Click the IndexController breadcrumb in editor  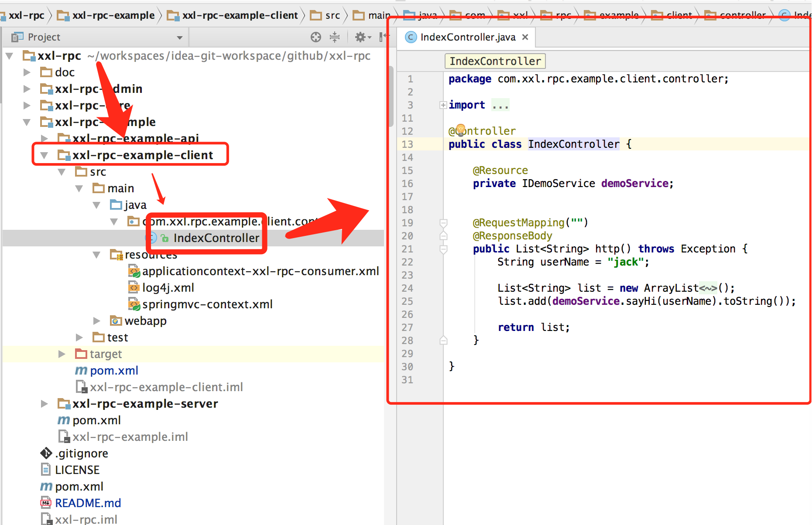tap(495, 61)
